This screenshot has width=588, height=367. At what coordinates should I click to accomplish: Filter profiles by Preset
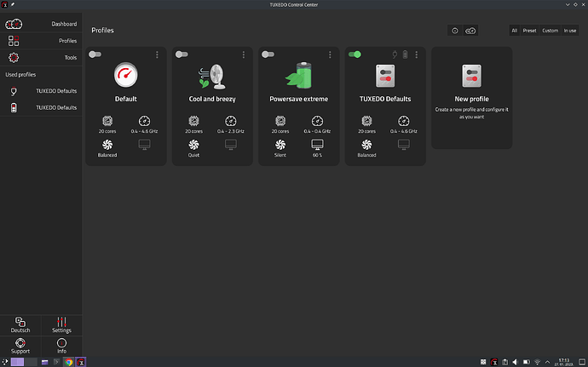[529, 31]
